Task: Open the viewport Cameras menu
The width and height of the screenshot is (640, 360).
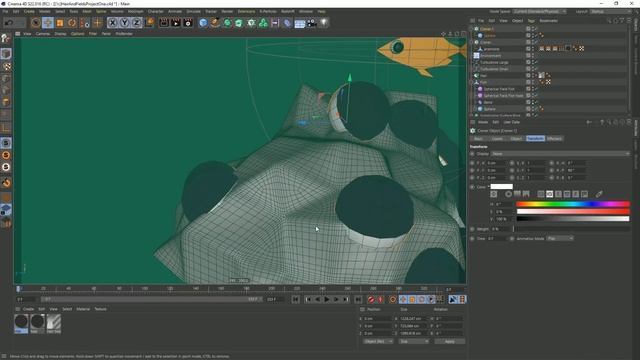Action: click(x=42, y=34)
